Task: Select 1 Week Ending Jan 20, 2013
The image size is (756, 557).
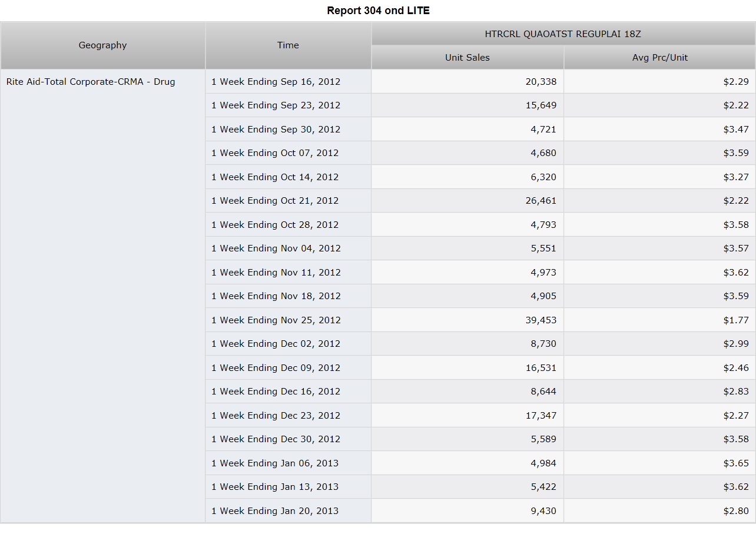Action: [x=288, y=510]
